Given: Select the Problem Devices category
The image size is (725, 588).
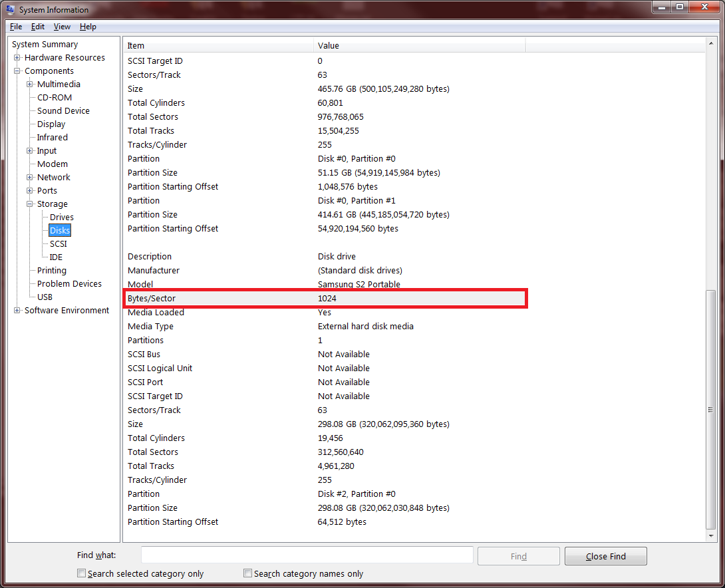Looking at the screenshot, I should point(69,284).
